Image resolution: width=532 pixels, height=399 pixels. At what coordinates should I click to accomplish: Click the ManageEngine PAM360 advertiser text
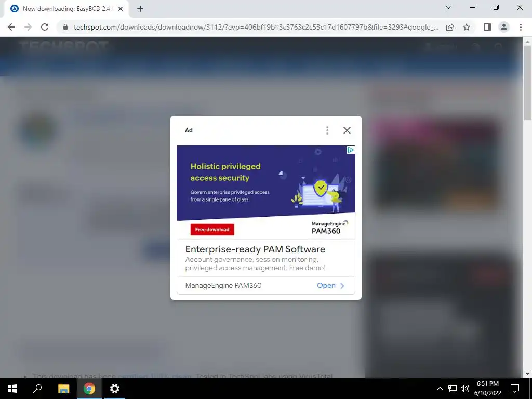223,285
